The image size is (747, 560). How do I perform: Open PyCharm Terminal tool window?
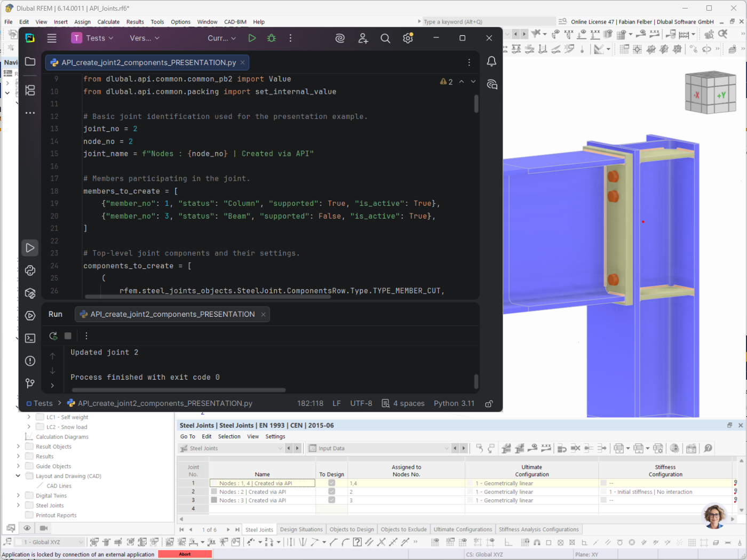click(30, 338)
